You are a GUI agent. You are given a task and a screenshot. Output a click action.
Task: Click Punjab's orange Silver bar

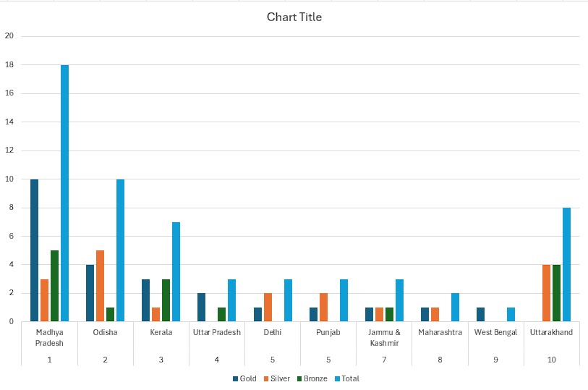point(323,307)
